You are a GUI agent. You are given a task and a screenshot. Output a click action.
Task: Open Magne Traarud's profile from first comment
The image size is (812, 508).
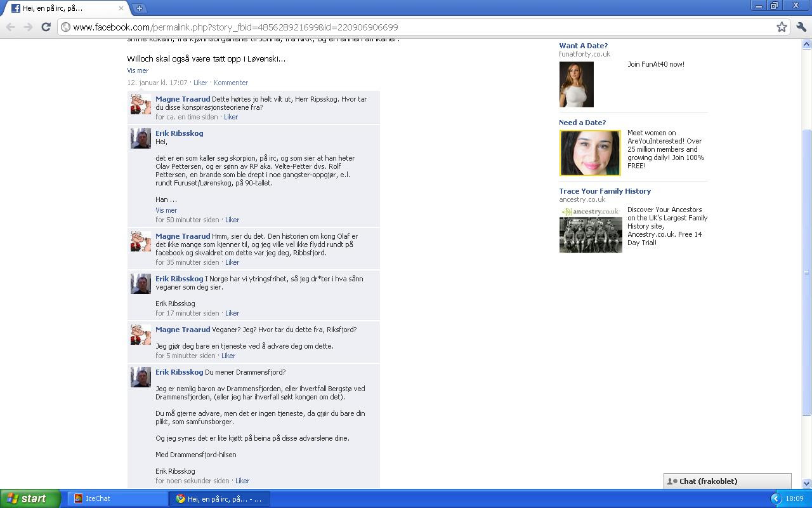pyautogui.click(x=183, y=99)
